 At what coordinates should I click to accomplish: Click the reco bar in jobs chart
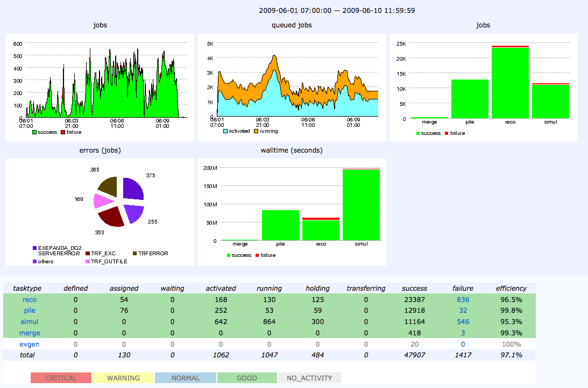(510, 82)
